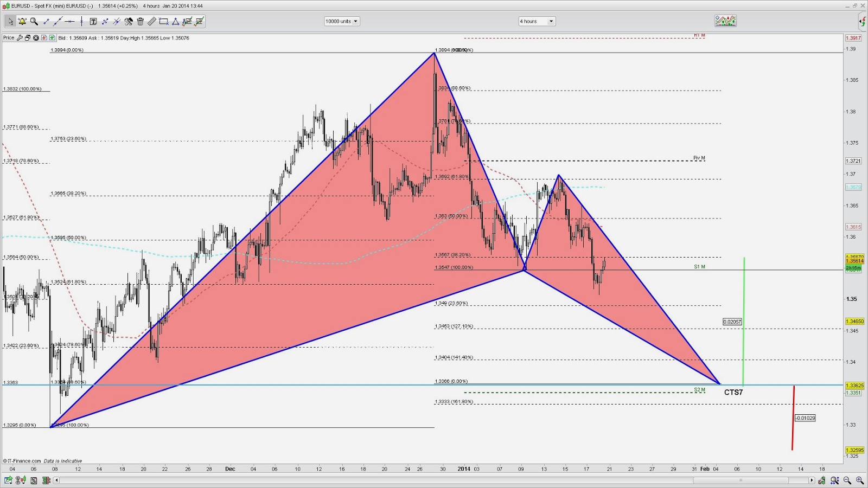
Task: Click the 1.3721 pivot price label
Action: (854, 161)
